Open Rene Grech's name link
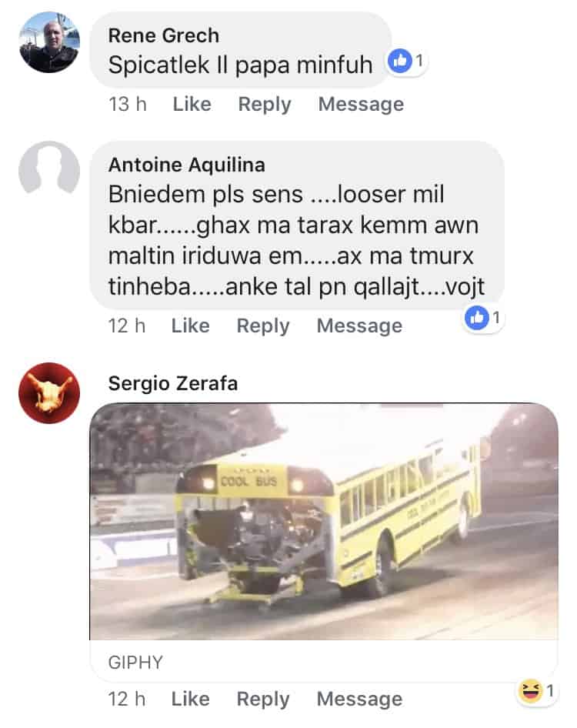577x728 pixels. (x=163, y=35)
